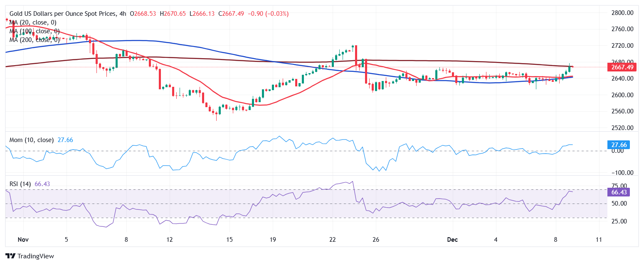Click the purple 66.43 RSI value tag

619,192
